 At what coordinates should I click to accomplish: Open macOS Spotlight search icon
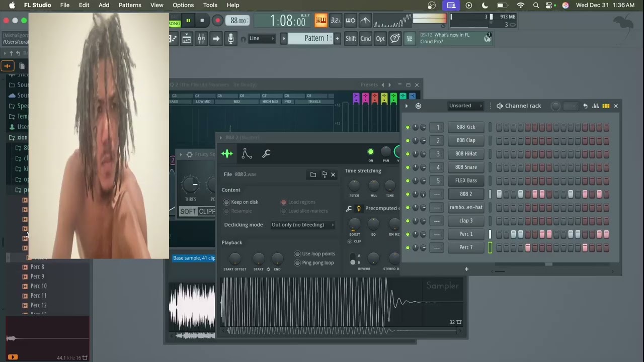[x=536, y=5]
